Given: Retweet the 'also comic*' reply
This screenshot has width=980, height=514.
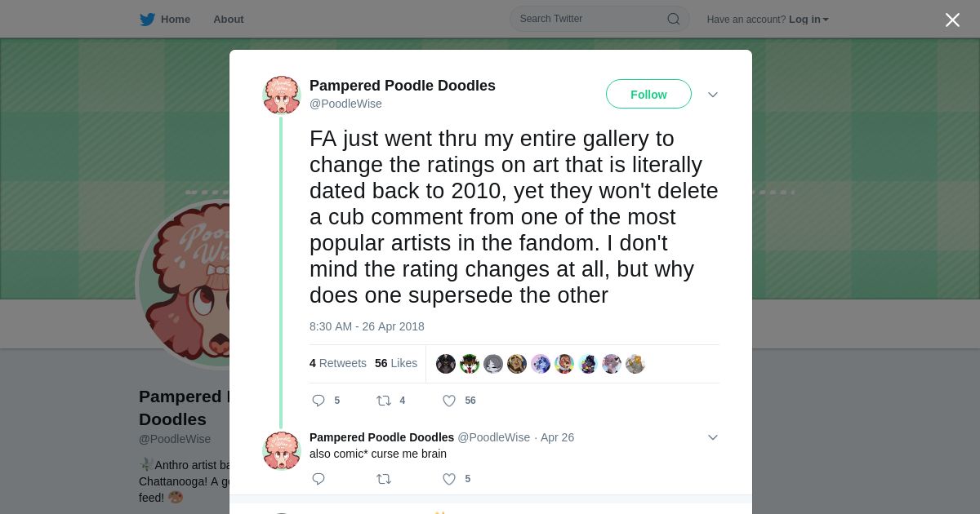Looking at the screenshot, I should [x=383, y=479].
